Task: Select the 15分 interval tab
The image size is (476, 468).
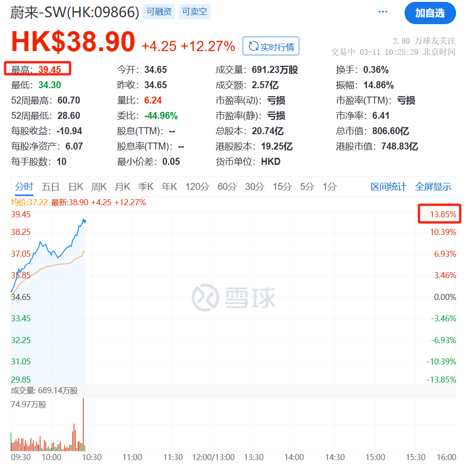Action: point(282,186)
